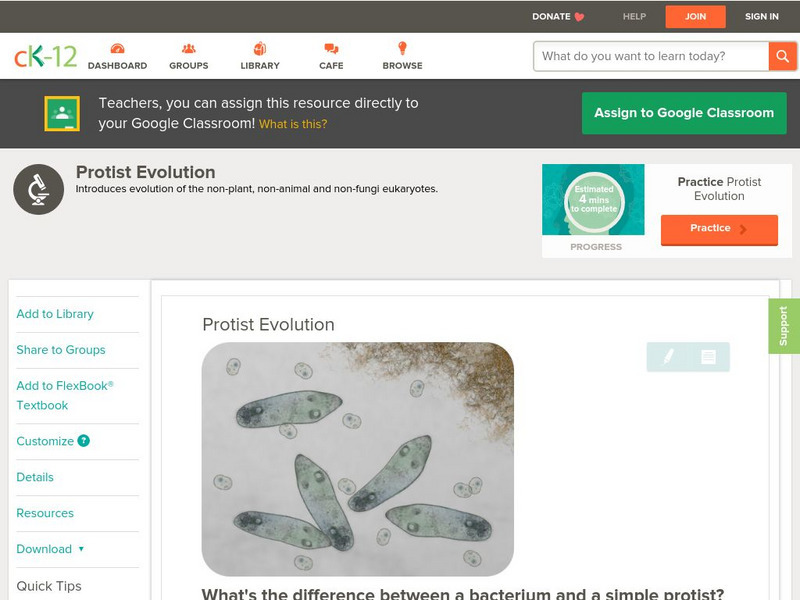Open the notes icon beside highlighter

(x=708, y=356)
